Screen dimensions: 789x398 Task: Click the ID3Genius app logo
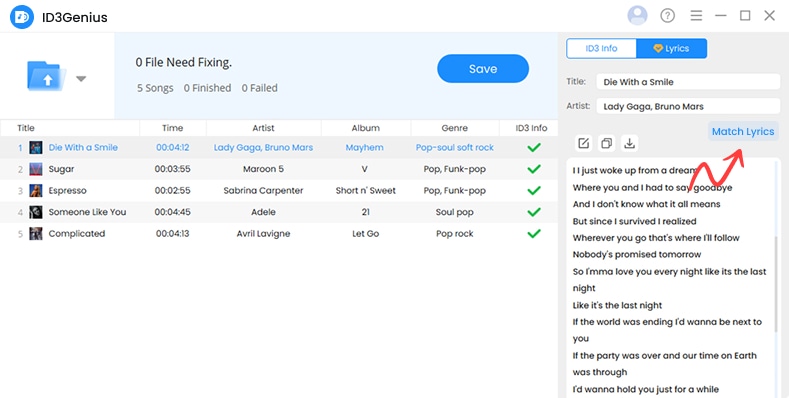point(22,17)
